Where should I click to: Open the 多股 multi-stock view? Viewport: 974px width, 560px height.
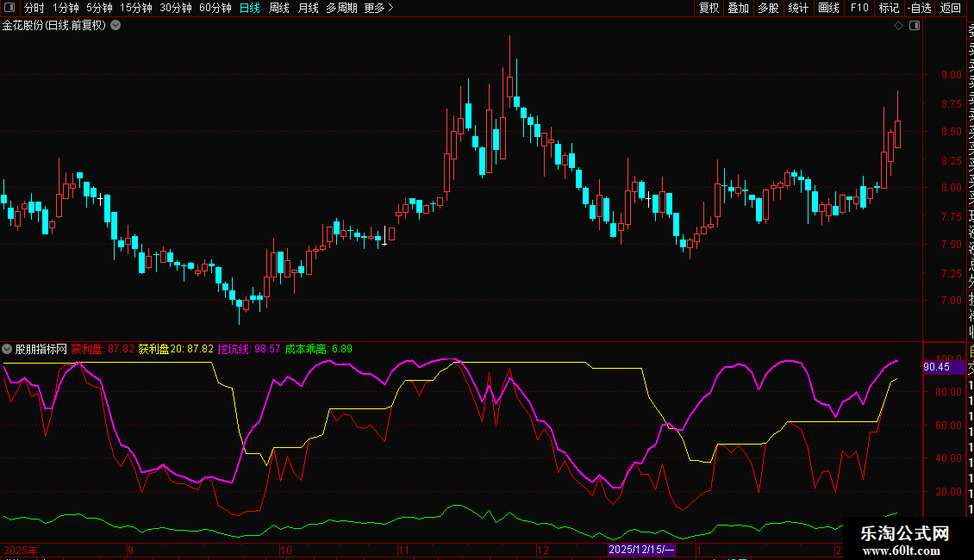768,8
